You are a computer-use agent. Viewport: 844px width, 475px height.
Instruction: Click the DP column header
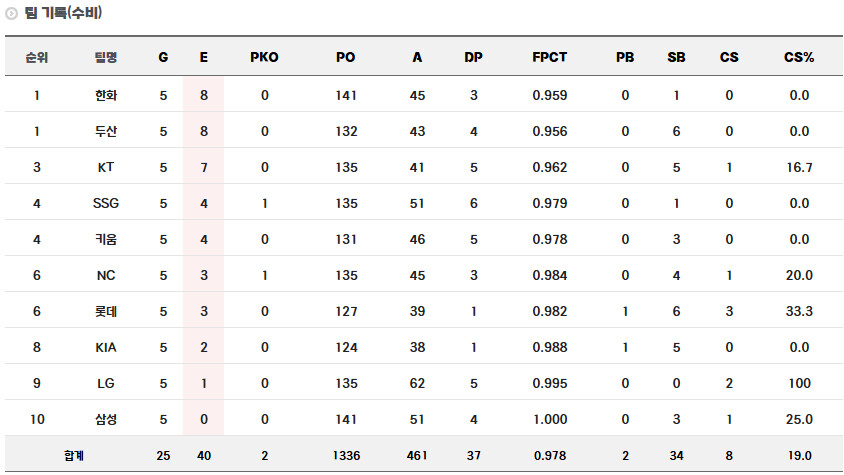(x=473, y=57)
